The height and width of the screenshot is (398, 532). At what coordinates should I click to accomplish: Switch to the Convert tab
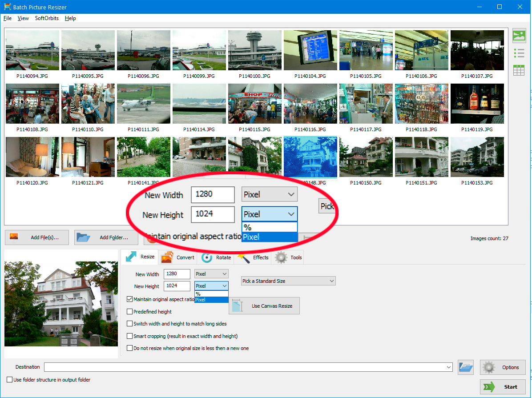(178, 257)
